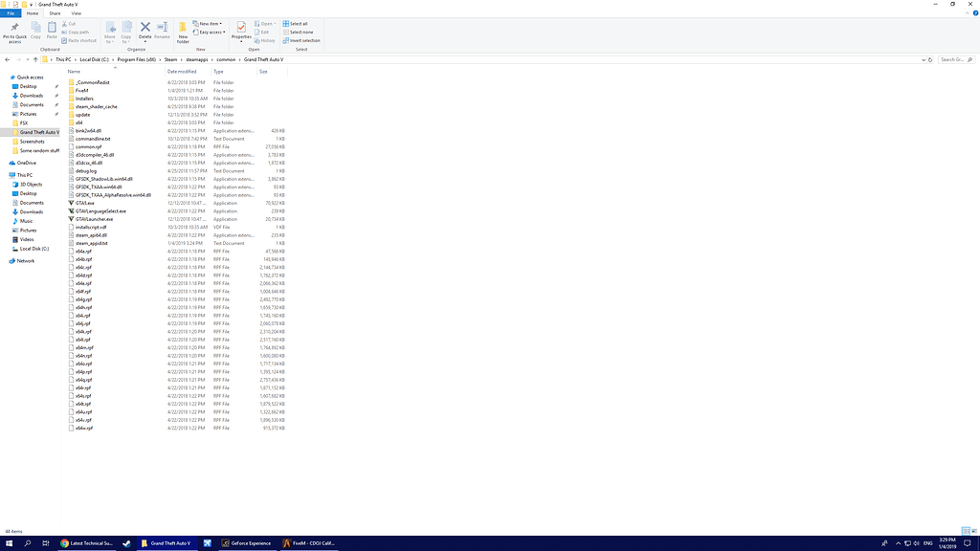Switch to large icons view in the status bar

973,531
